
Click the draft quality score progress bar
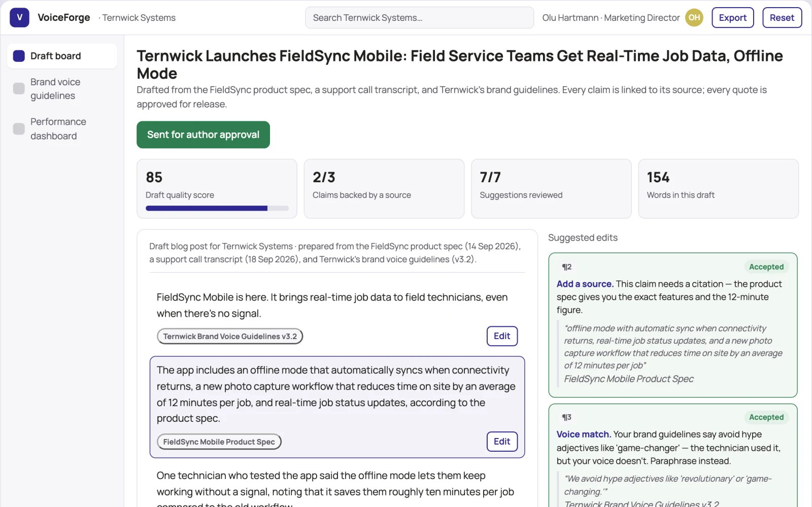tap(217, 208)
